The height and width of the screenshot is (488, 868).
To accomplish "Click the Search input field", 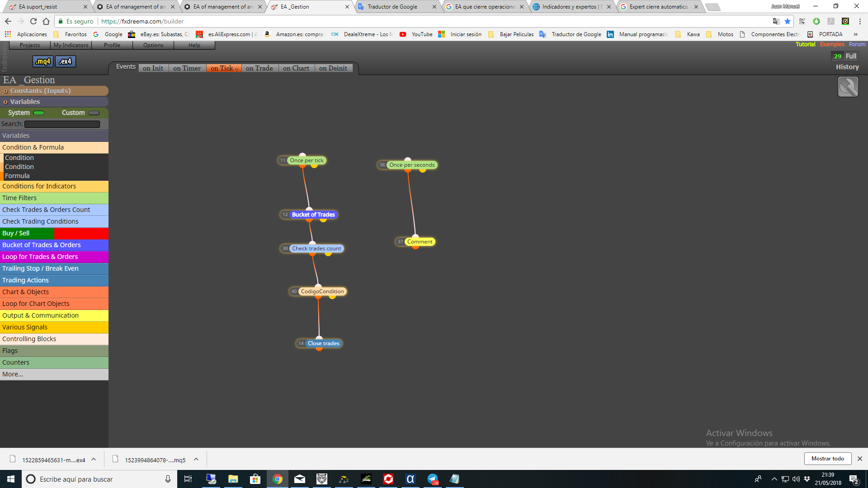I will 62,124.
